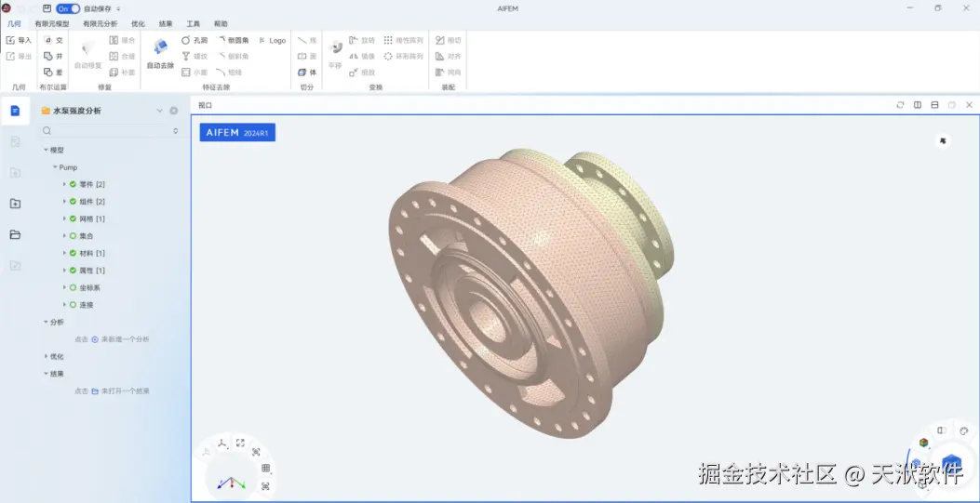Click the 自动修复 auto repair tool
The image size is (980, 503).
click(88, 54)
